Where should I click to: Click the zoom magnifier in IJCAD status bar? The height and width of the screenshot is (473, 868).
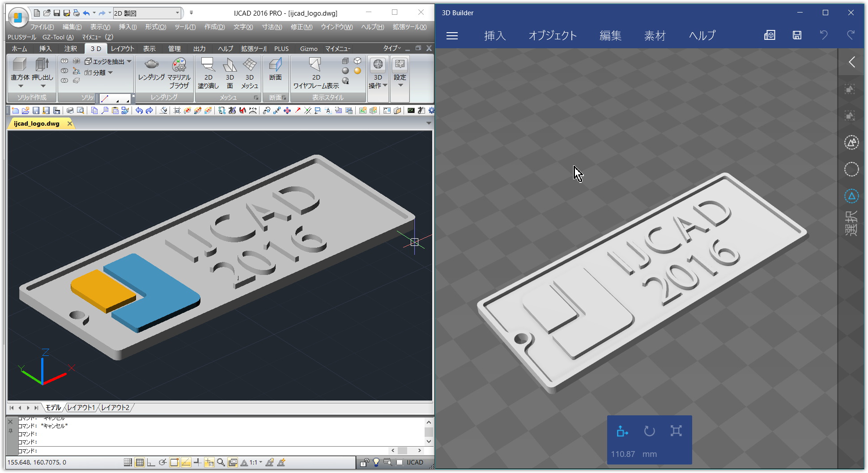coord(221,463)
